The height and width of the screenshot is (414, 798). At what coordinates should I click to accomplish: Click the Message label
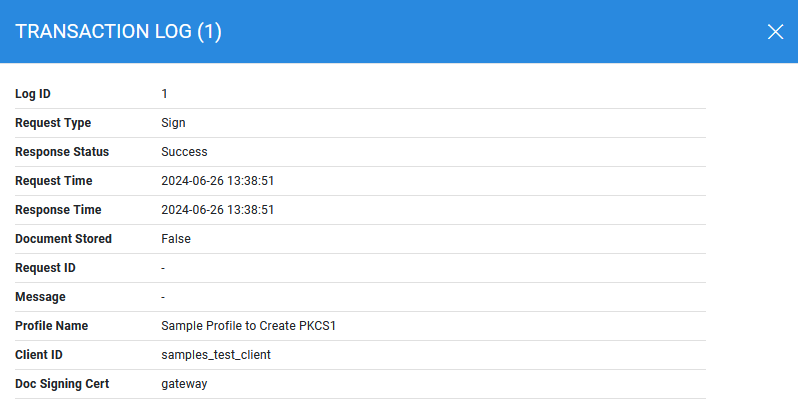click(40, 297)
